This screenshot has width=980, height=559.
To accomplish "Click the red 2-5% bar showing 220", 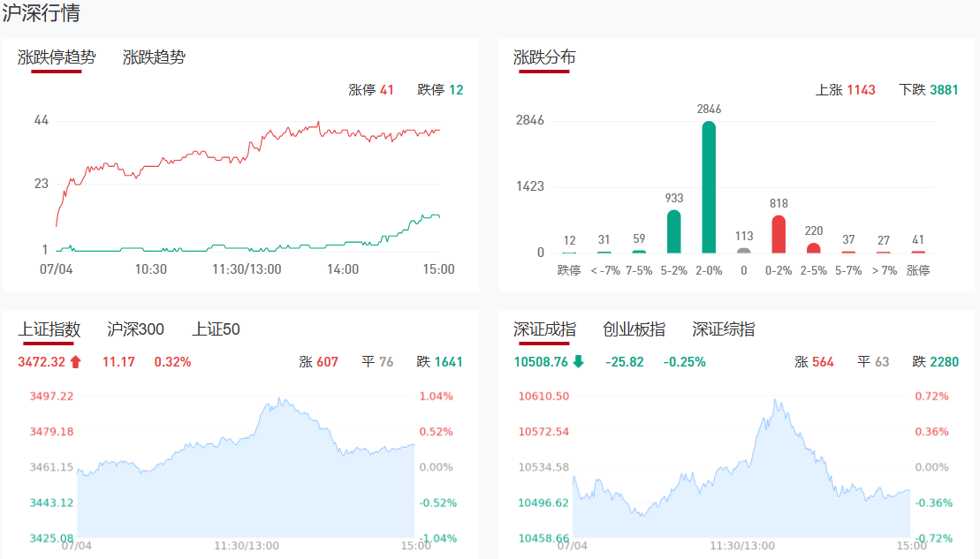I will (814, 247).
